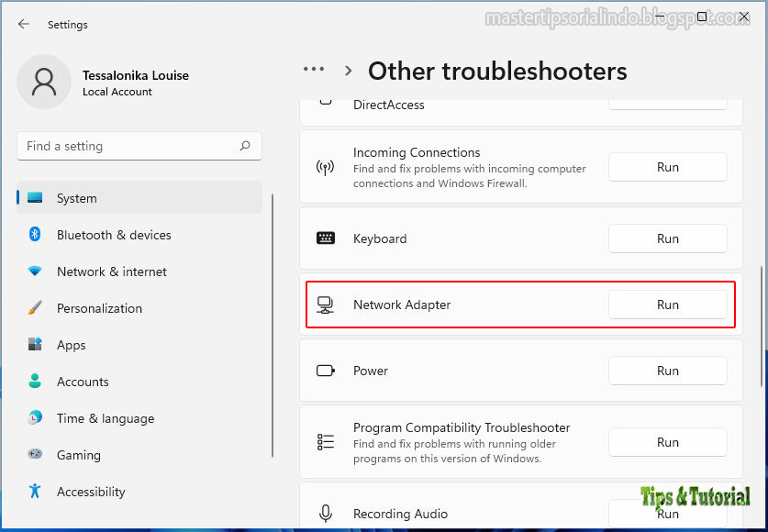
Task: Click the Personalization paintbrush icon
Action: coord(33,308)
